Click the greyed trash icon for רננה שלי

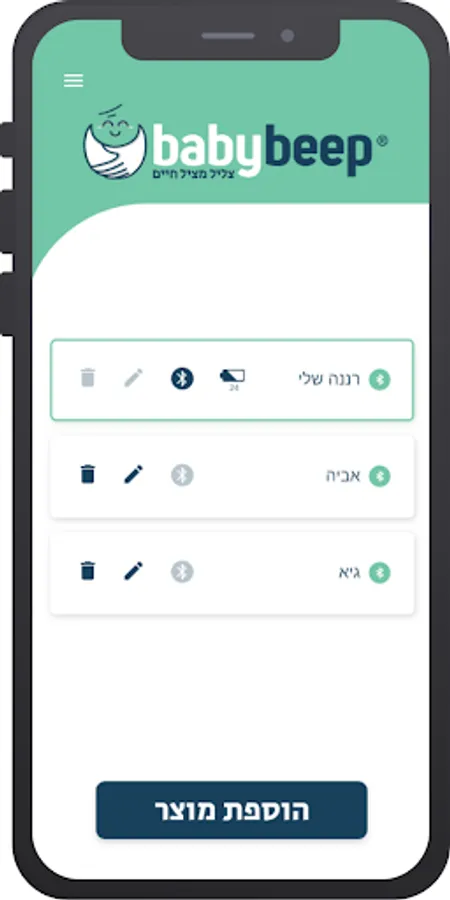(x=87, y=378)
